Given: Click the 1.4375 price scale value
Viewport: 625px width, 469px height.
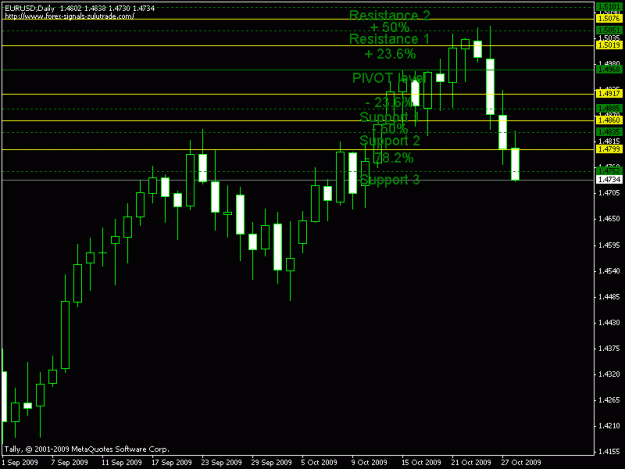Looking at the screenshot, I should click(609, 349).
